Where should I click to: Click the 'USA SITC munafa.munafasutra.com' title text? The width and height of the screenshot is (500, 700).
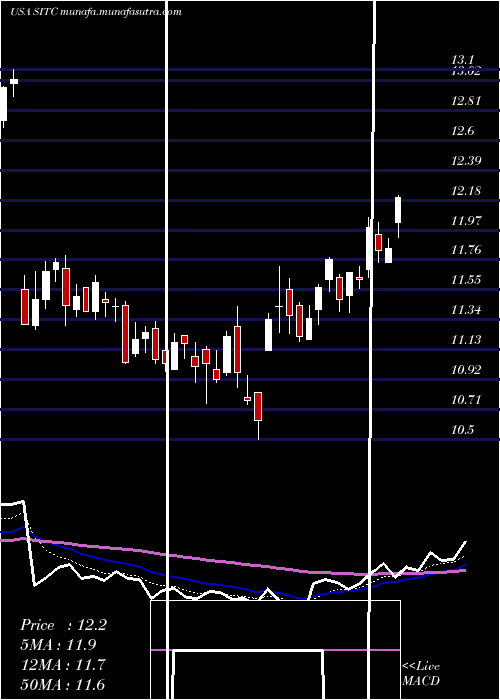pyautogui.click(x=96, y=12)
